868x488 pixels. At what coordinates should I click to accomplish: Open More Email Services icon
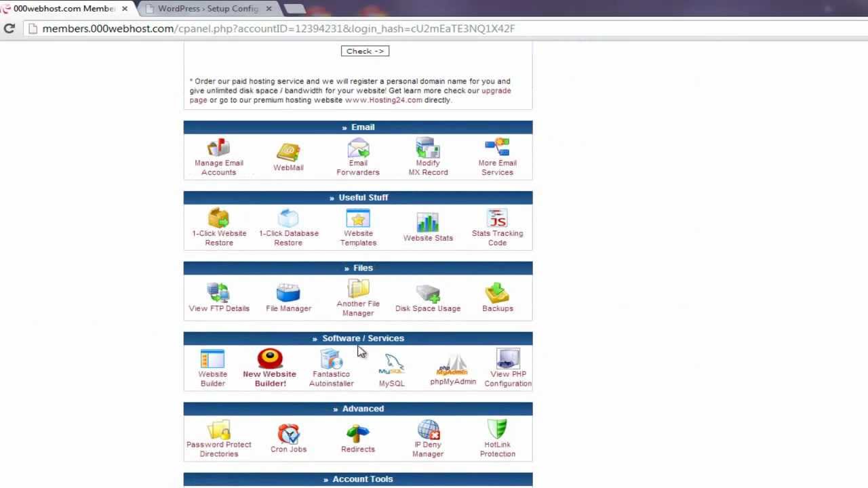[x=497, y=147]
